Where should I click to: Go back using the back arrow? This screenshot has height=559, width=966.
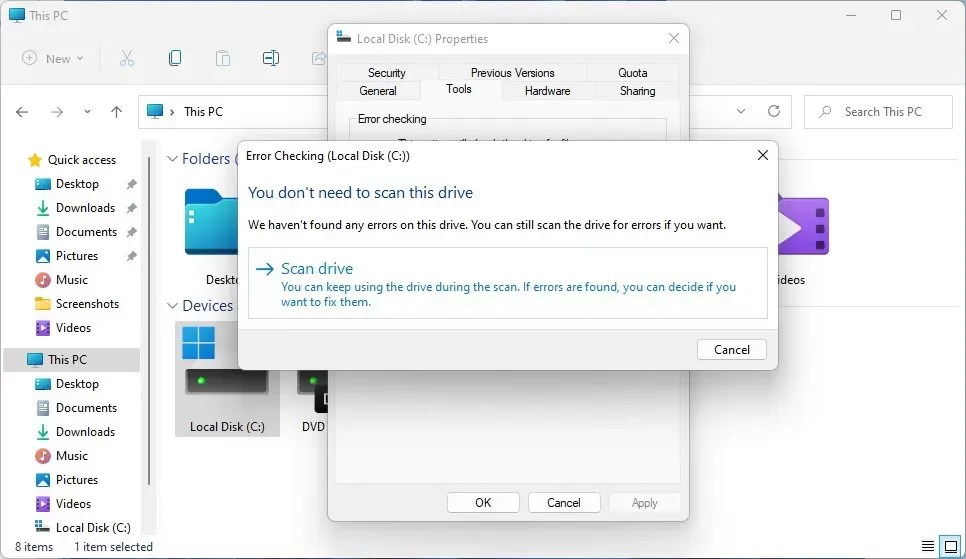(x=22, y=112)
